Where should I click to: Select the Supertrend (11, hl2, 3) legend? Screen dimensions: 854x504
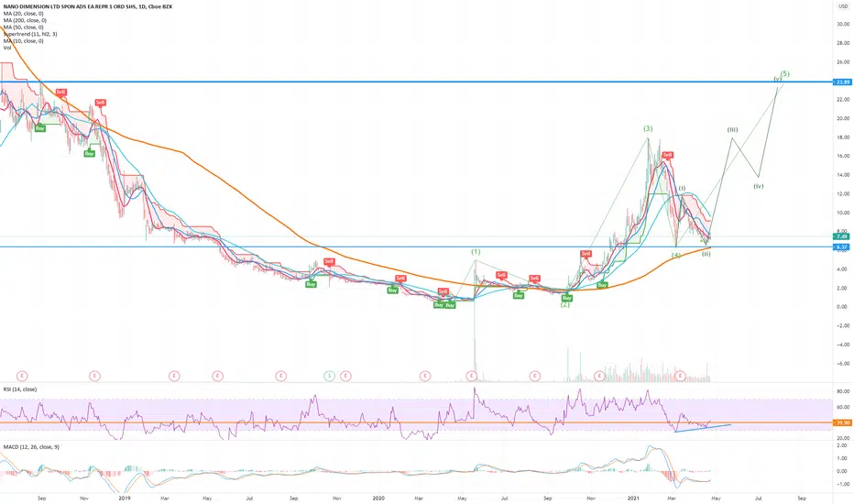[30, 34]
